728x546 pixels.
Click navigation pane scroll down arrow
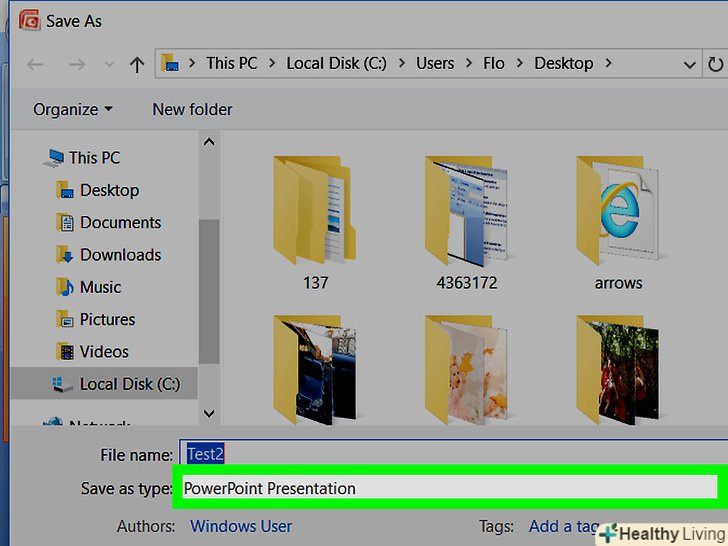click(x=209, y=413)
